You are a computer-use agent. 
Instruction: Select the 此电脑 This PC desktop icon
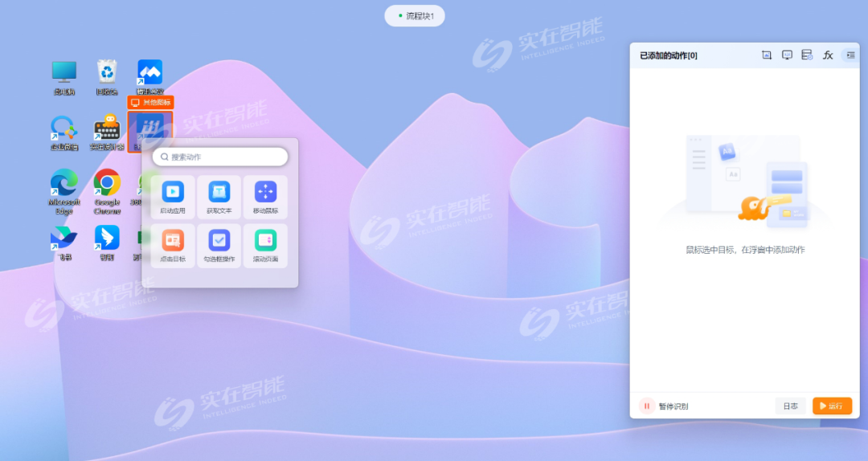[x=64, y=77]
